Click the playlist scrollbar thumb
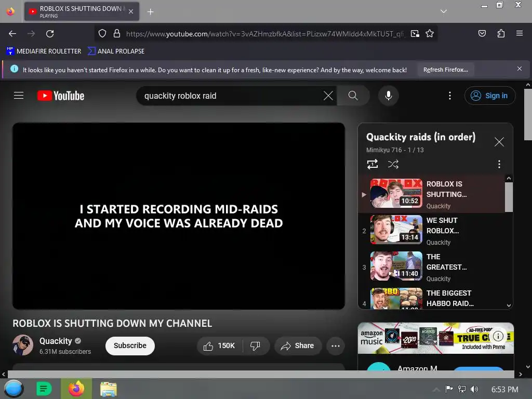The image size is (532, 399). [x=509, y=197]
